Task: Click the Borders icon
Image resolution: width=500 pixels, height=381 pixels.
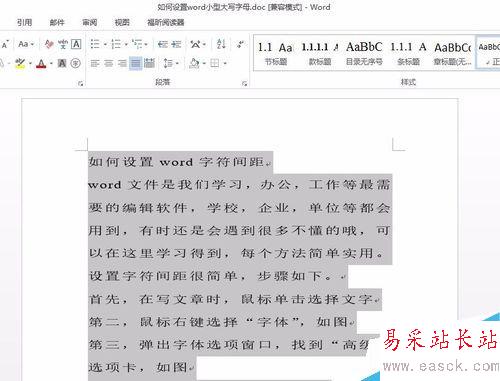Action: [215, 63]
